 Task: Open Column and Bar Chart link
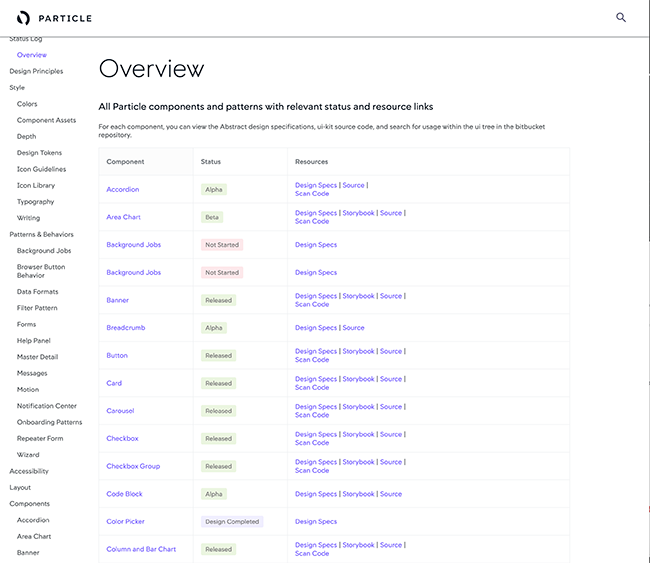point(141,549)
